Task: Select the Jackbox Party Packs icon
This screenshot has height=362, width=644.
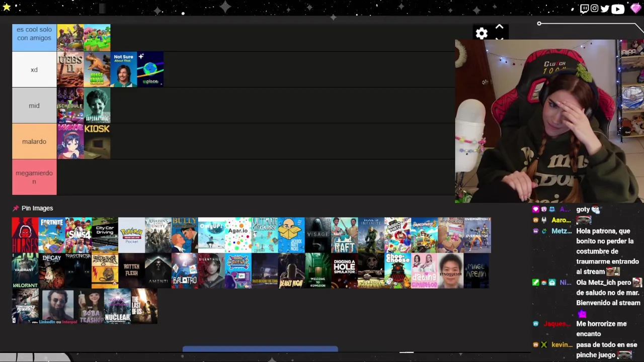Action: [291, 235]
